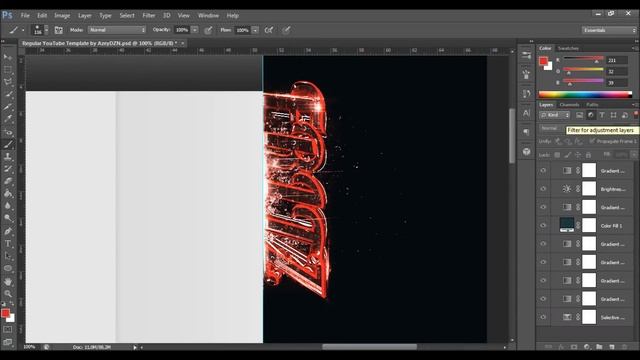Image resolution: width=640 pixels, height=360 pixels.
Task: Toggle Propagate Frame 1 checkbox
Action: tap(592, 141)
